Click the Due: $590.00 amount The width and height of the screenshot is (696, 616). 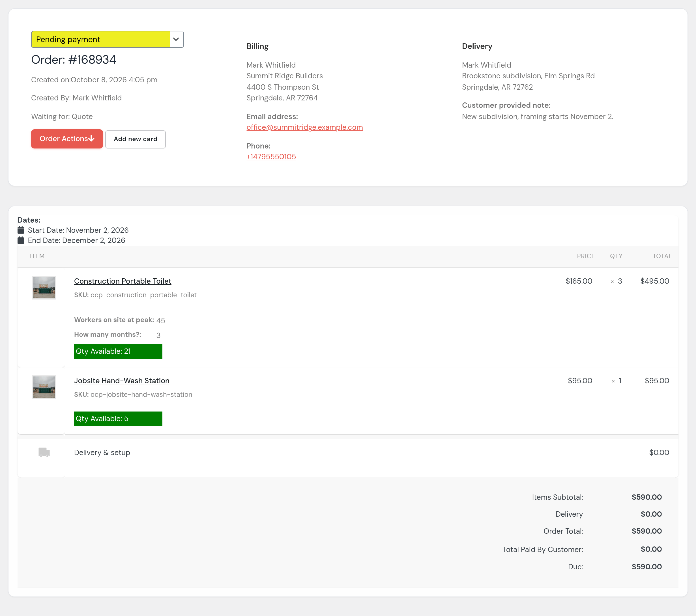pyautogui.click(x=646, y=567)
